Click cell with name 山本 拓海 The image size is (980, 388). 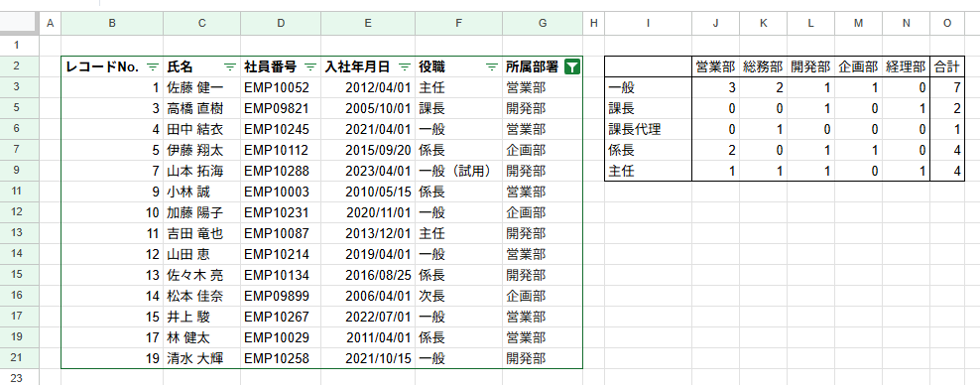pyautogui.click(x=202, y=171)
